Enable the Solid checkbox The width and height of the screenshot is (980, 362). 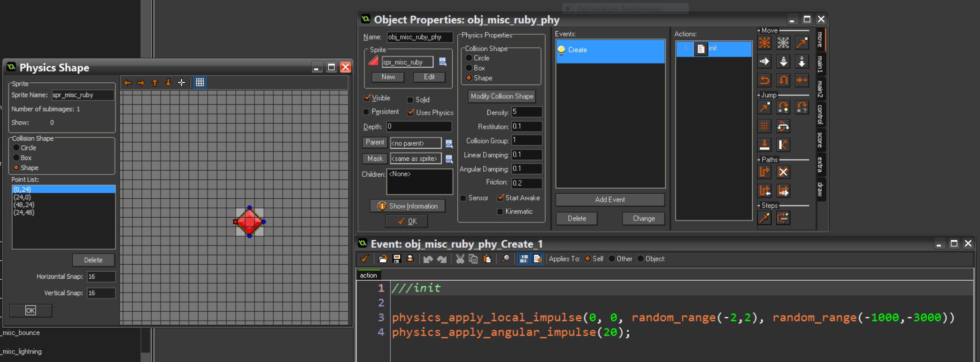pos(410,100)
